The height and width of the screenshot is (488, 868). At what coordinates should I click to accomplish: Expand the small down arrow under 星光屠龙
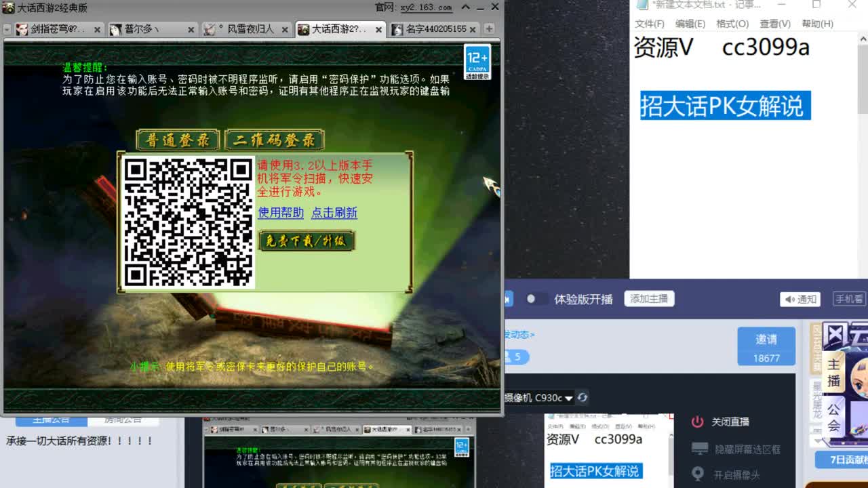pyautogui.click(x=816, y=441)
